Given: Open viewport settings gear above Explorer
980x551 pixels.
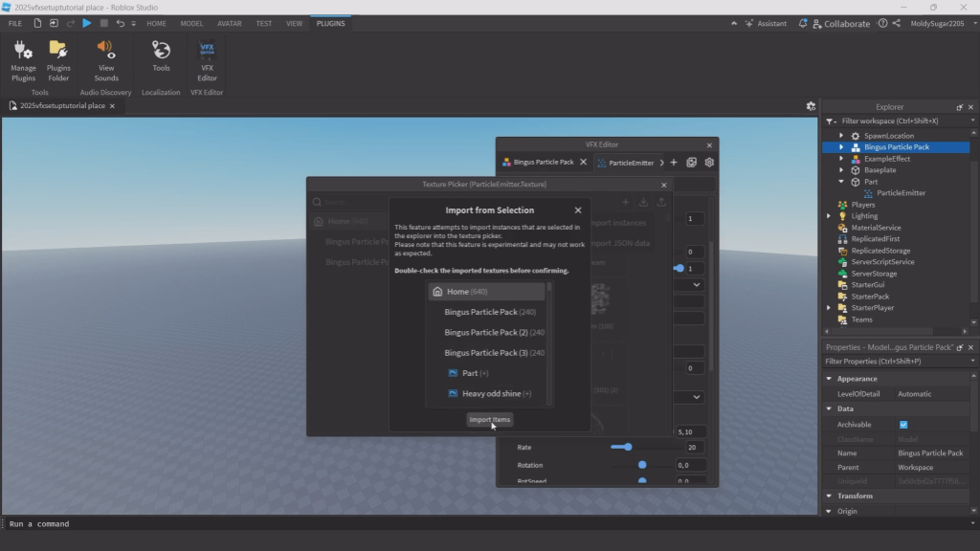Looking at the screenshot, I should [x=811, y=106].
